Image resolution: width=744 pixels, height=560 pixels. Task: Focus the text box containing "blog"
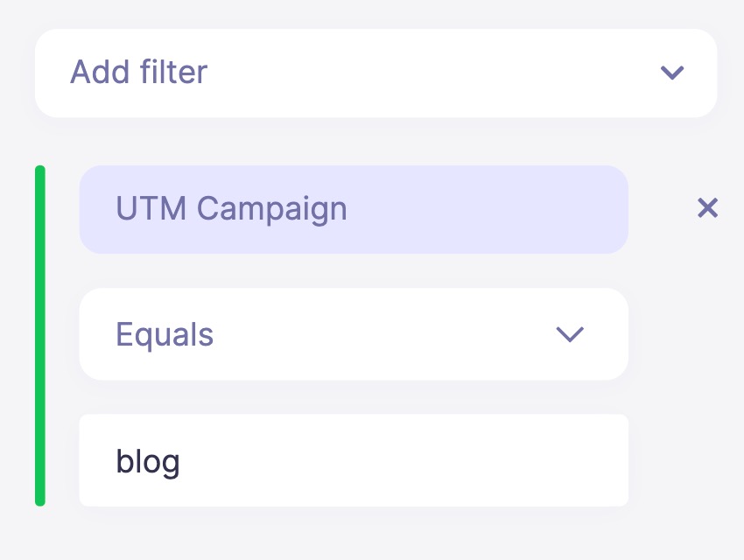pos(354,460)
